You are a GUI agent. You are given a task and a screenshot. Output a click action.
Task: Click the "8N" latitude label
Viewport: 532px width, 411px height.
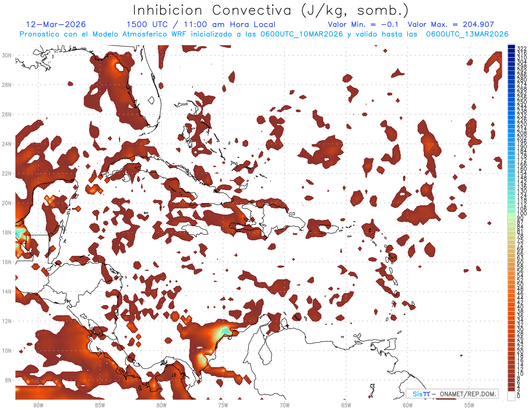[8, 380]
